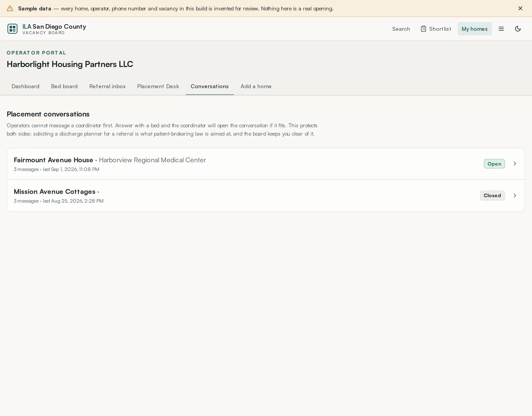The width and height of the screenshot is (532, 416).
Task: Open the Fairmount Avenue House conversation title
Action: tap(53, 160)
